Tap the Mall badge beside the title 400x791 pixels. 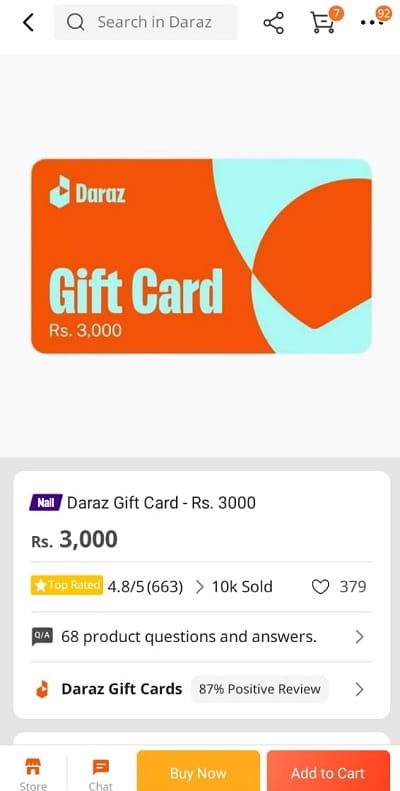(x=46, y=502)
